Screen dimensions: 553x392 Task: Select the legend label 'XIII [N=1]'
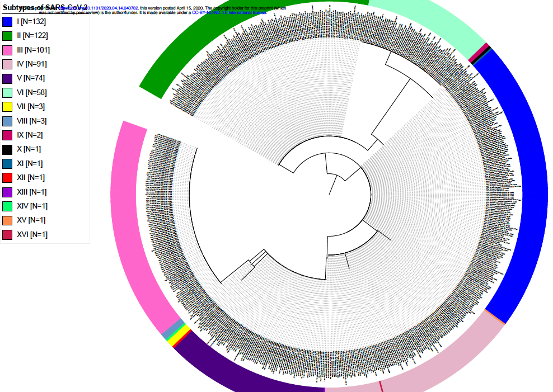point(32,192)
